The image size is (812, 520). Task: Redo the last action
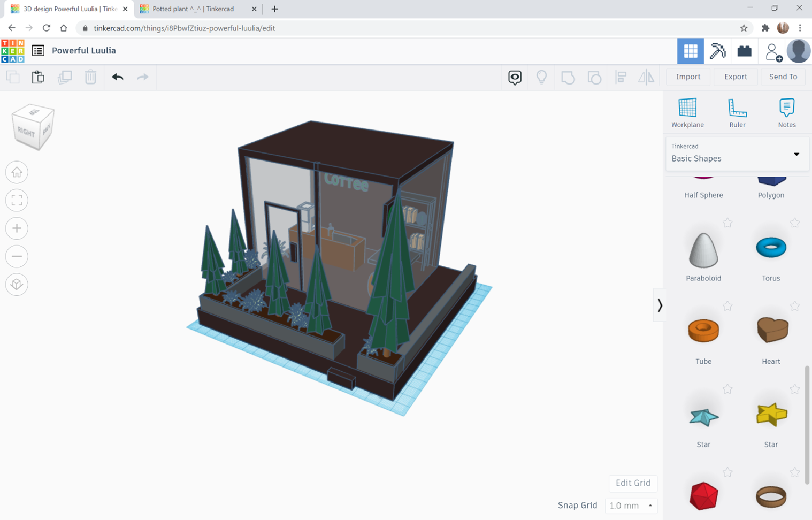tap(142, 77)
